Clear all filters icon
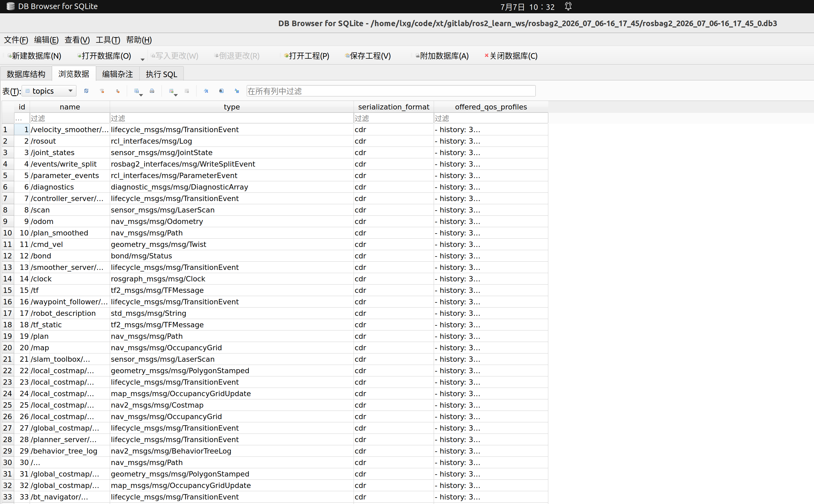Screen dimensions: 814x504 click(102, 91)
